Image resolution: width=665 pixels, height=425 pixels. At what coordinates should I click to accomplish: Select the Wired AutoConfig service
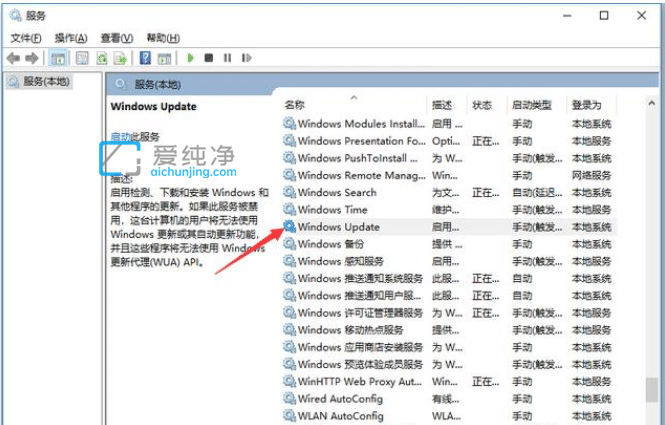[x=448, y=399]
